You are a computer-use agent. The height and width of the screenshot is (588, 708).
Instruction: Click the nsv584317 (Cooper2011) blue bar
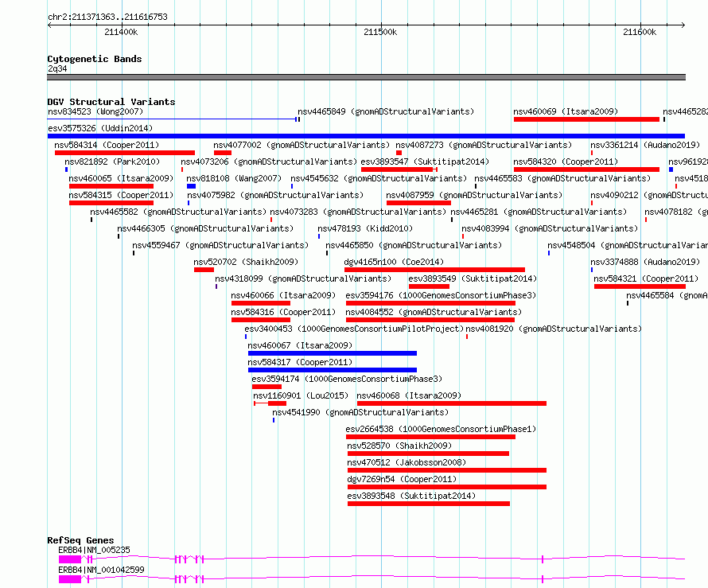point(333,370)
